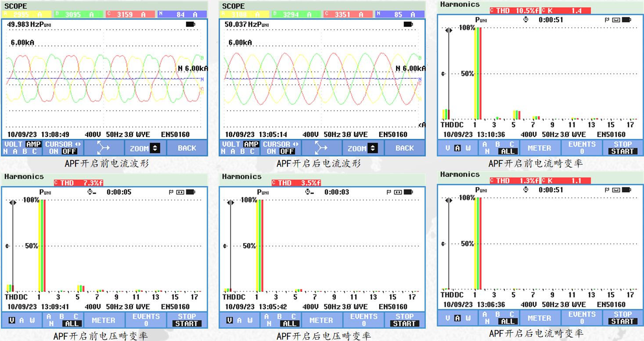Click the cursor marker arrows in the THD 10.5% panel
This screenshot has width=644, height=341.
click(448, 30)
